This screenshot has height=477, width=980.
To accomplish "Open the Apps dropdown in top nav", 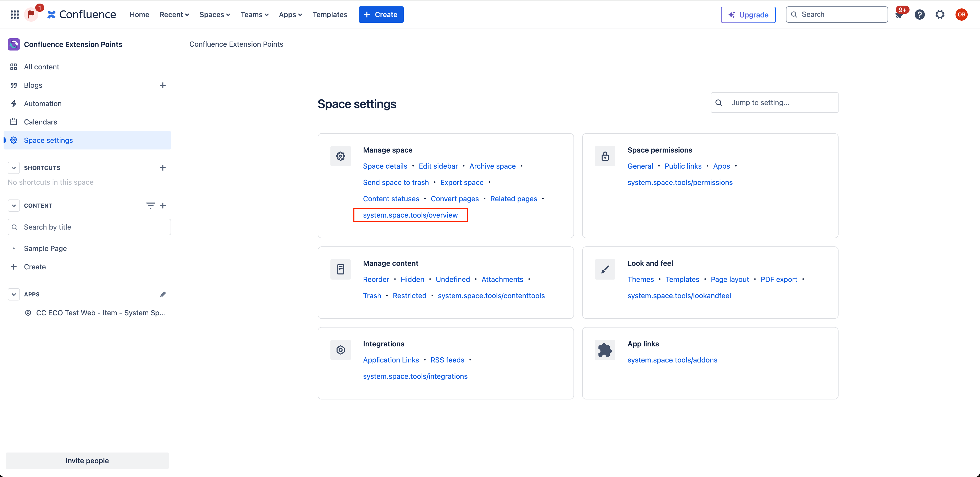I will pos(290,15).
